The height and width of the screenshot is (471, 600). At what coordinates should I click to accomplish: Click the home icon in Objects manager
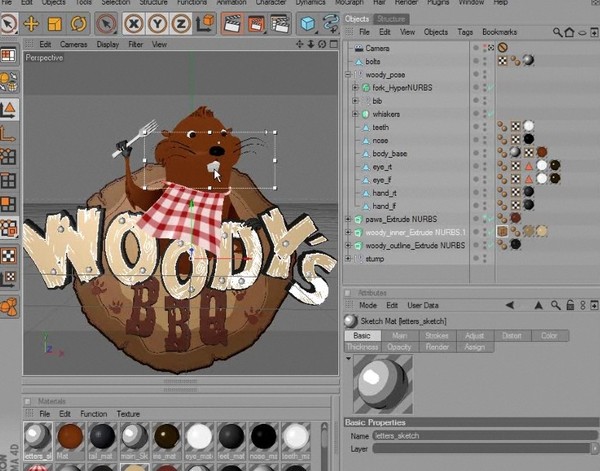click(x=569, y=32)
